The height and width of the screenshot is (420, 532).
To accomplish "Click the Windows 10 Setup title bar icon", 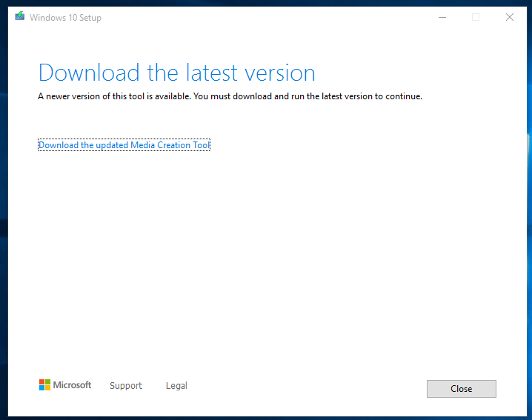I will point(20,16).
